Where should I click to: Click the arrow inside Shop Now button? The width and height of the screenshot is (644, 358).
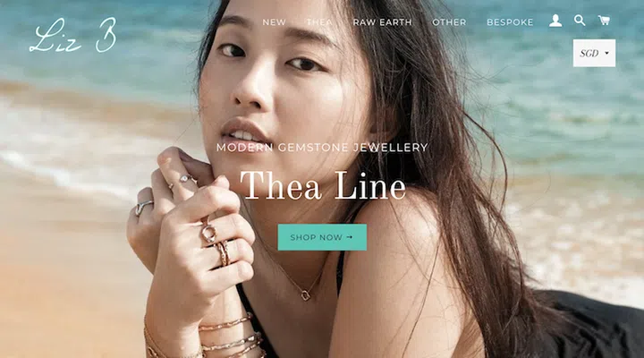(x=350, y=237)
